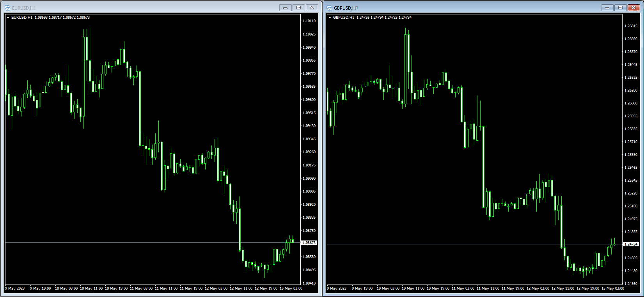Expand the triangle beside GBPUSD,H1 chart label
The image size is (644, 297).
click(330, 17)
